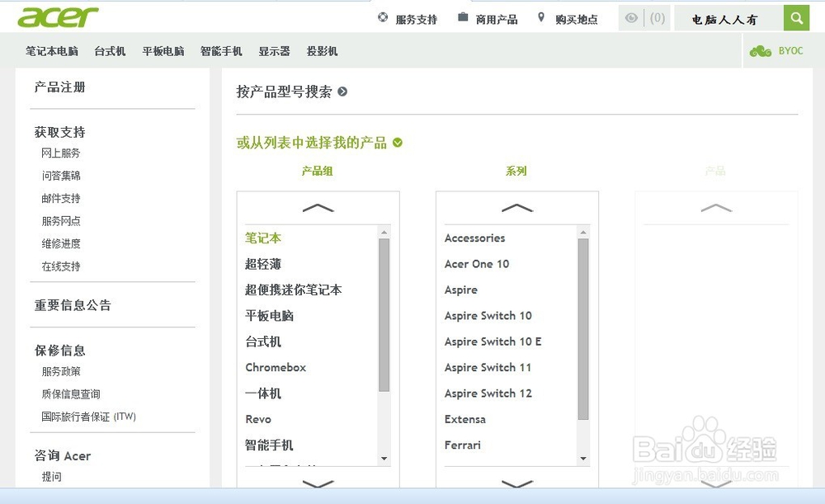Click the 购买地点 location pin icon
825x504 pixels.
pyautogui.click(x=541, y=17)
